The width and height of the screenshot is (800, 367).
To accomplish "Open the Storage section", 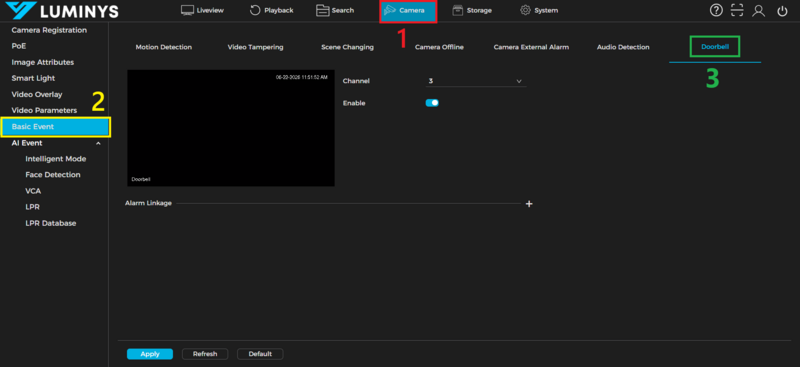I will [x=472, y=10].
